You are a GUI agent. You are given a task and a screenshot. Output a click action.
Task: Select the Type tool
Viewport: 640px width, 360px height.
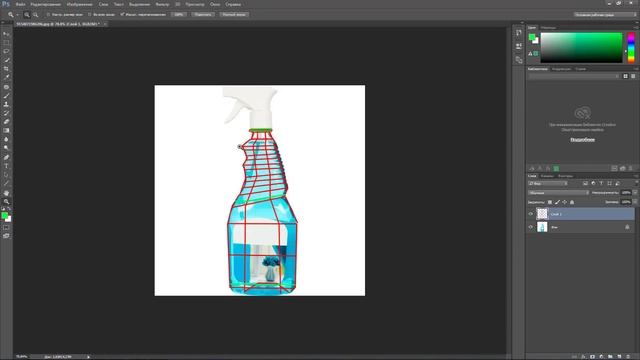click(x=6, y=166)
